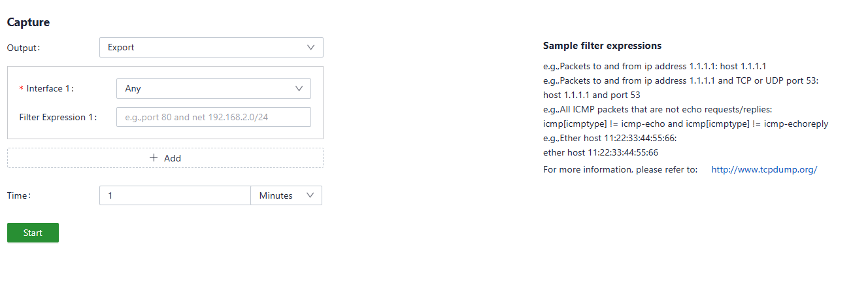Click the red required asterisk by Interface 1
This screenshot has width=868, height=283.
click(22, 89)
